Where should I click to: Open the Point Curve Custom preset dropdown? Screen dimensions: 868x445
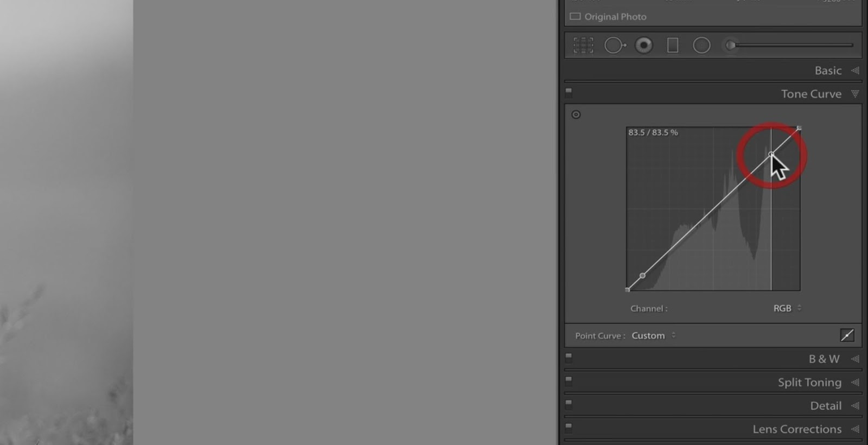click(x=654, y=335)
